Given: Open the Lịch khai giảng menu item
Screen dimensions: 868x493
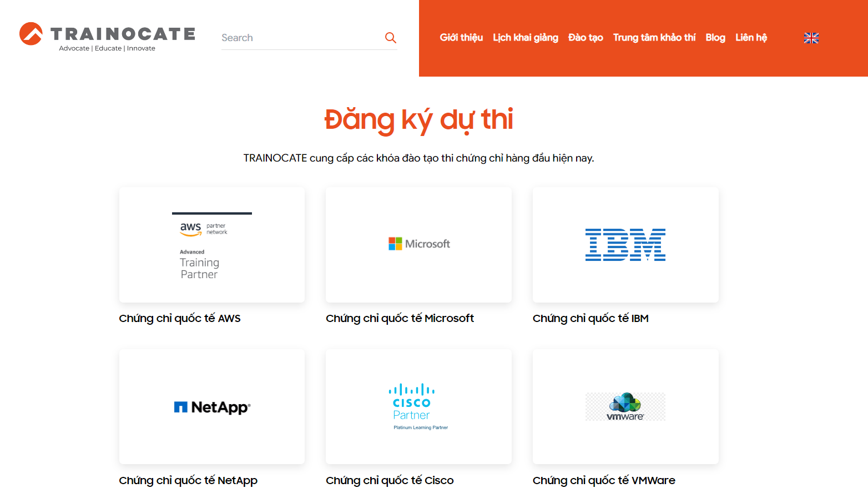Looking at the screenshot, I should click(x=525, y=38).
